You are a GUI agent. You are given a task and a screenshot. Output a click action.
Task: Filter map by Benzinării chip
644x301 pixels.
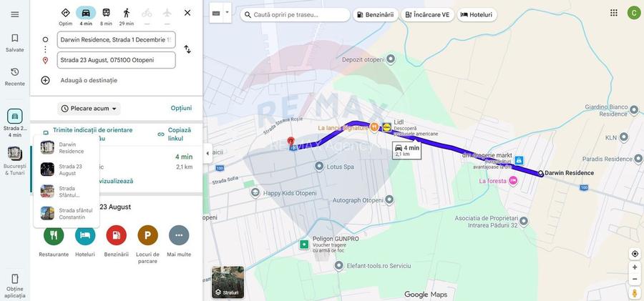375,14
